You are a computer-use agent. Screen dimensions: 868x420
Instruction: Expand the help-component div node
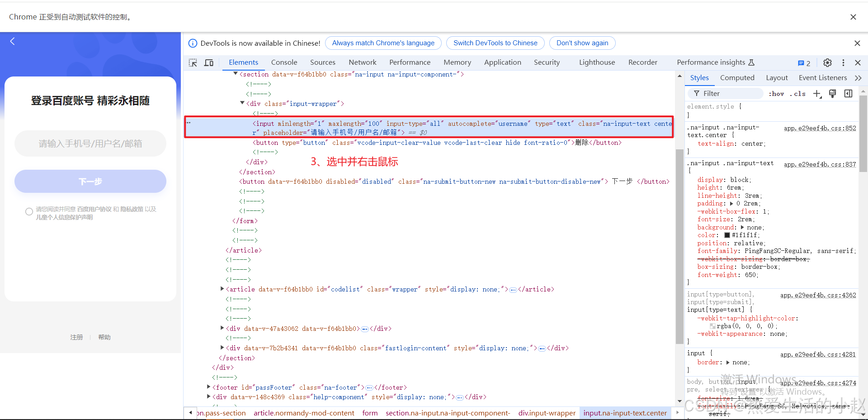208,396
